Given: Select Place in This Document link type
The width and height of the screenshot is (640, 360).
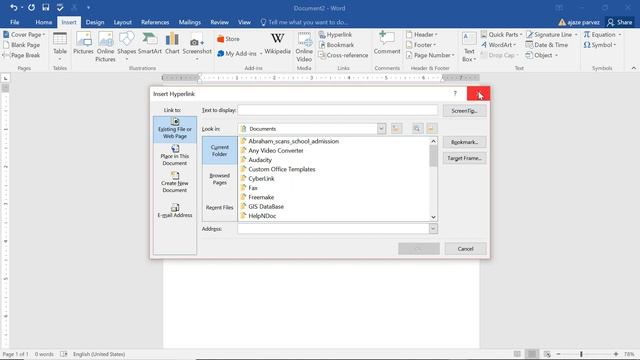Looking at the screenshot, I should [175, 156].
